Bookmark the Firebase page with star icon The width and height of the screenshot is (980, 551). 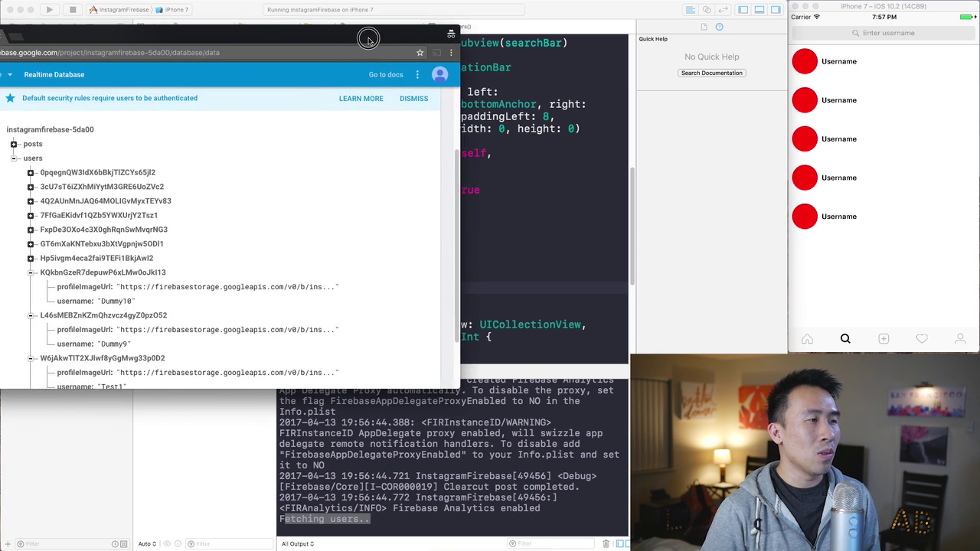[420, 53]
